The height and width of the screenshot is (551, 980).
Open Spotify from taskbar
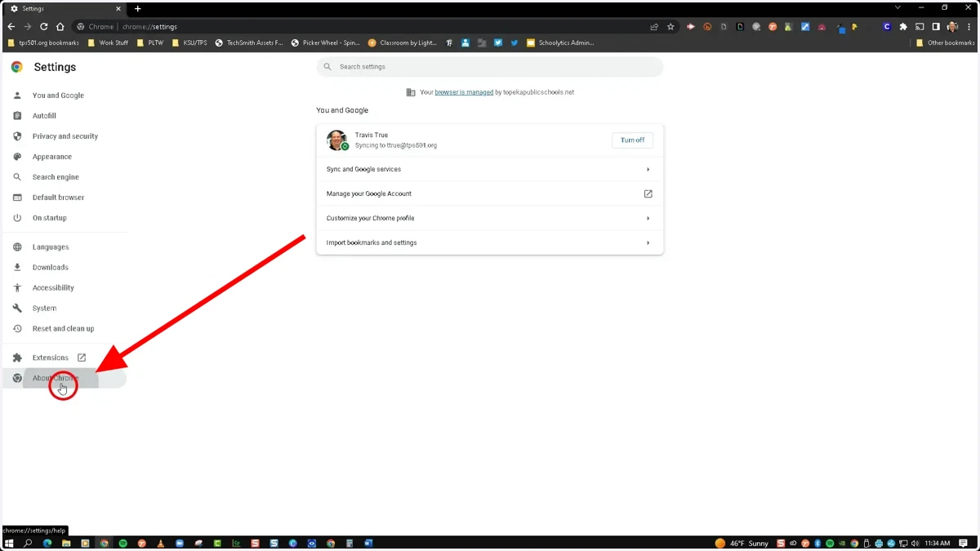click(123, 544)
